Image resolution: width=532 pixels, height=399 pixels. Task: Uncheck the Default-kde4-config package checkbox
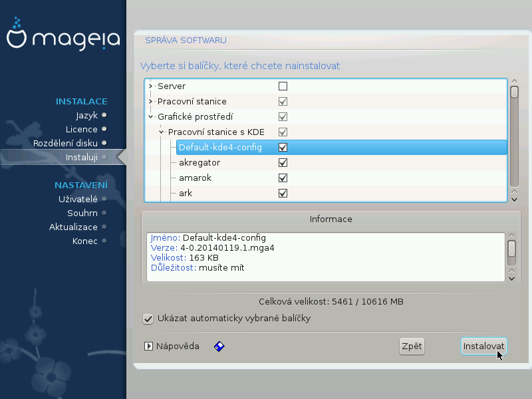[283, 147]
